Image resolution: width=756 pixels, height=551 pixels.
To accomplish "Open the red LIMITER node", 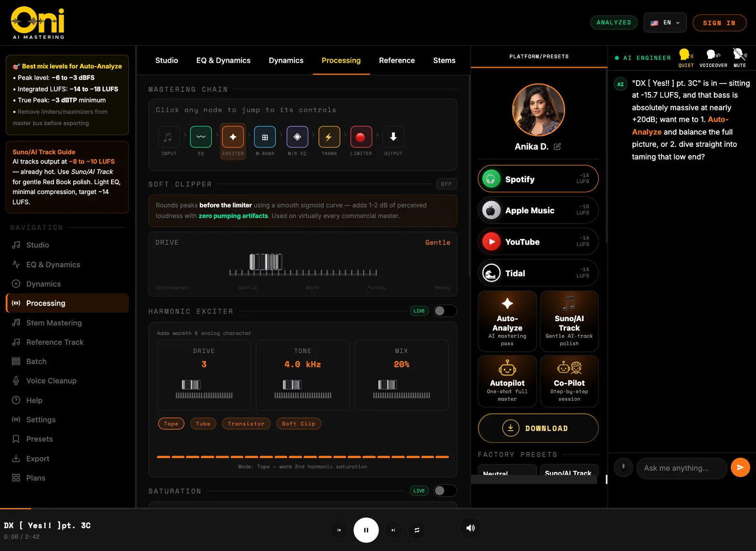I will click(361, 141).
